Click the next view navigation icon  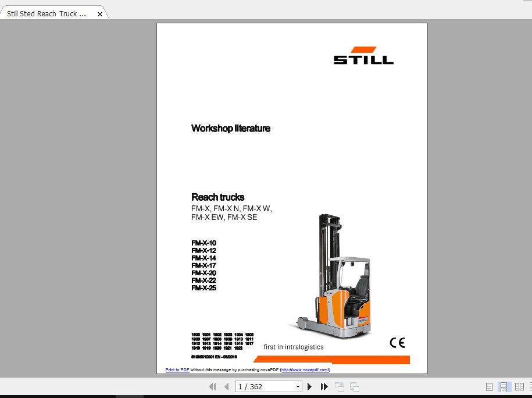click(x=355, y=387)
